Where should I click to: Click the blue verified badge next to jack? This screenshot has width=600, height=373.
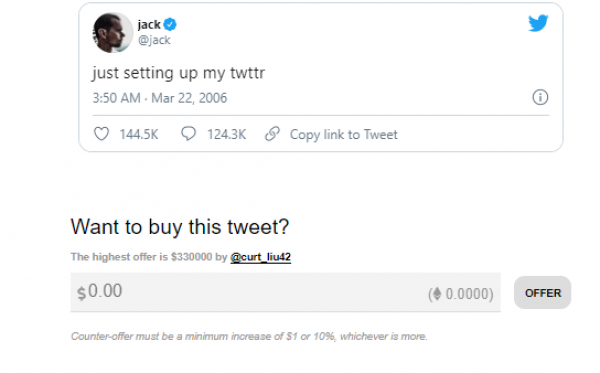click(x=170, y=24)
